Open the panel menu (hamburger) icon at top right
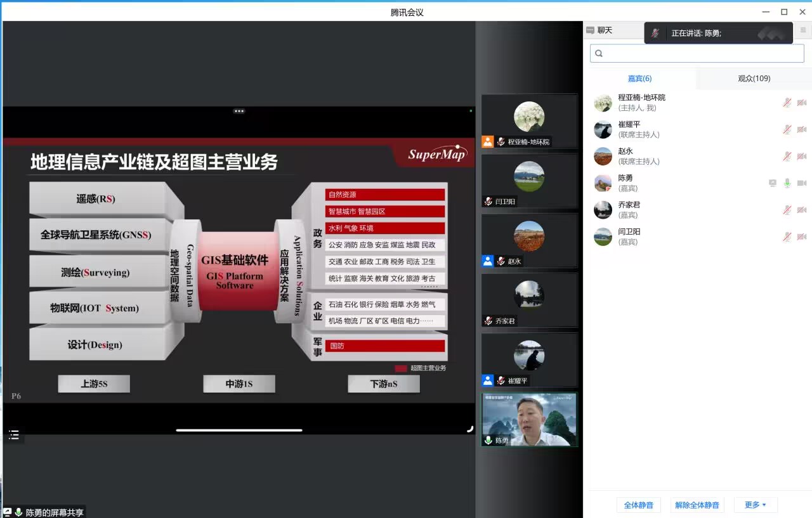The width and height of the screenshot is (812, 518). 802,30
